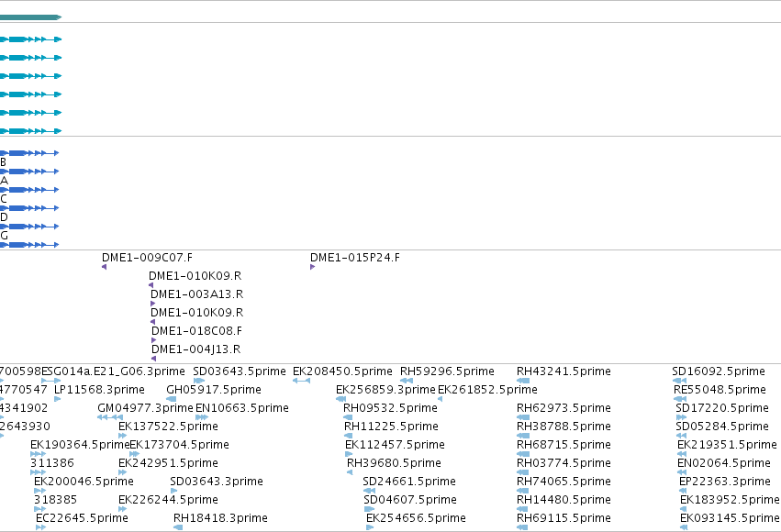This screenshot has height=532, width=781.
Task: Select EK261852.5prime label
Action: point(487,390)
